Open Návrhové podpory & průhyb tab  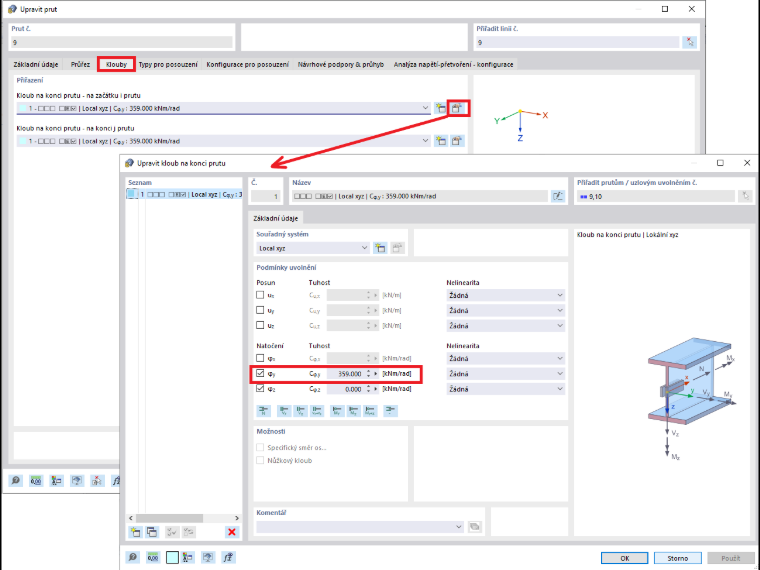click(341, 64)
